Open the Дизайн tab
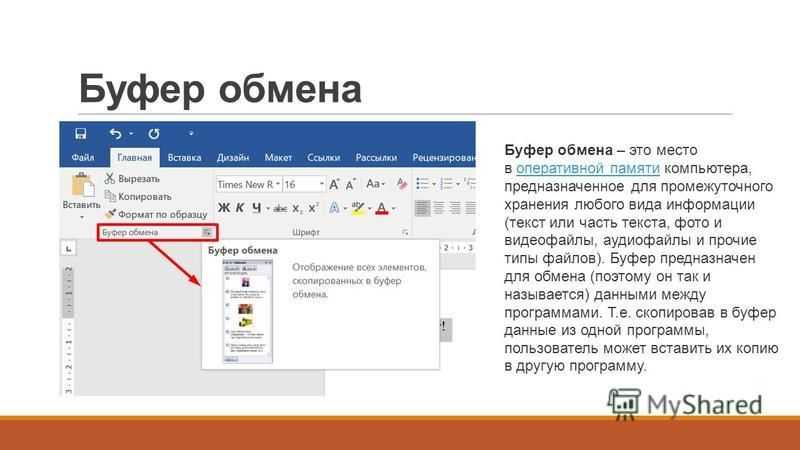The height and width of the screenshot is (450, 800). (x=233, y=158)
